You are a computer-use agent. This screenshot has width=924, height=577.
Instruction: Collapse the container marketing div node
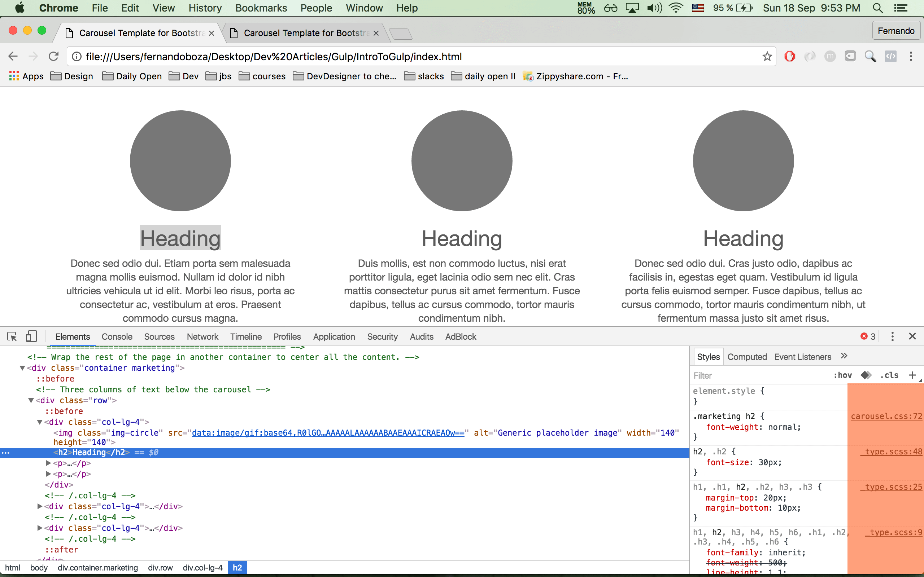point(22,368)
